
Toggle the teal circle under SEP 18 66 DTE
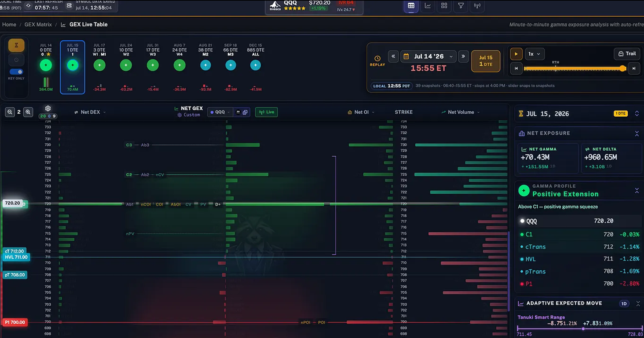tap(230, 65)
